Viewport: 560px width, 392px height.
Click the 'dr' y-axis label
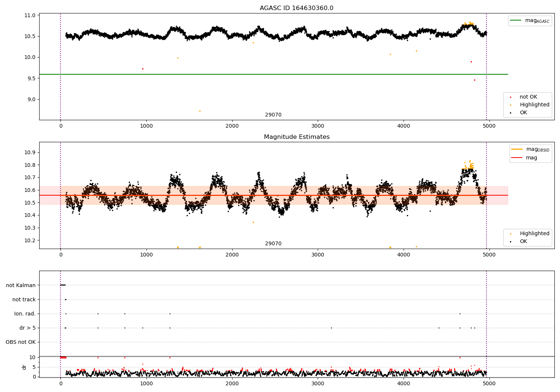24,367
